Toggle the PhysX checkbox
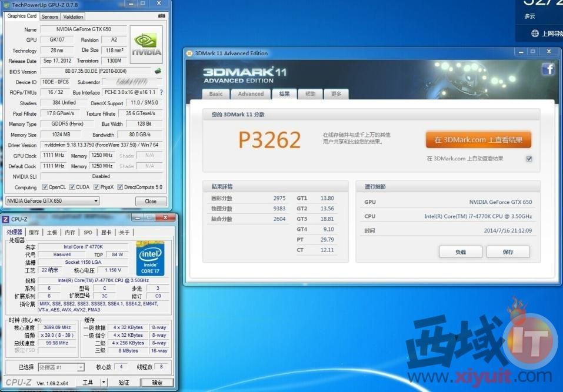This screenshot has width=563, height=392. tap(96, 187)
